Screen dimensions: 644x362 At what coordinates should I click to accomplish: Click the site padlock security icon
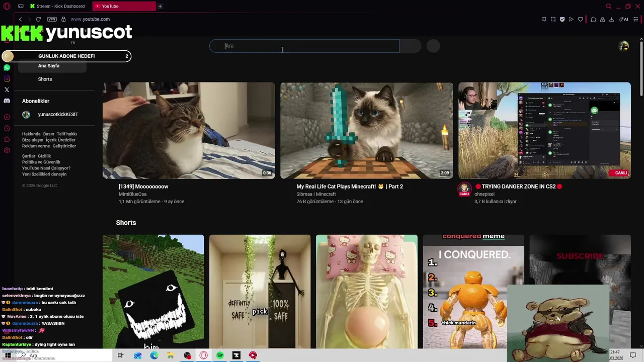pos(63,19)
